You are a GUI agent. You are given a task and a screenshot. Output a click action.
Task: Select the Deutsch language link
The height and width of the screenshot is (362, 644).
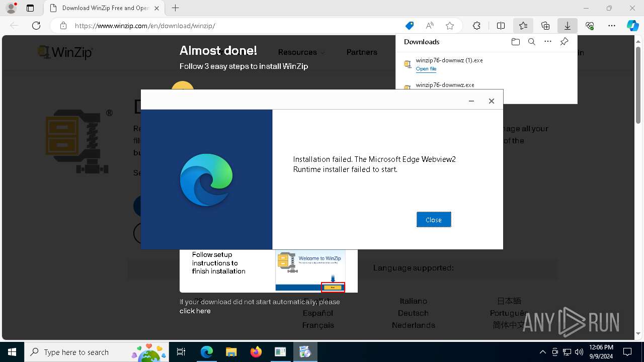tap(413, 313)
